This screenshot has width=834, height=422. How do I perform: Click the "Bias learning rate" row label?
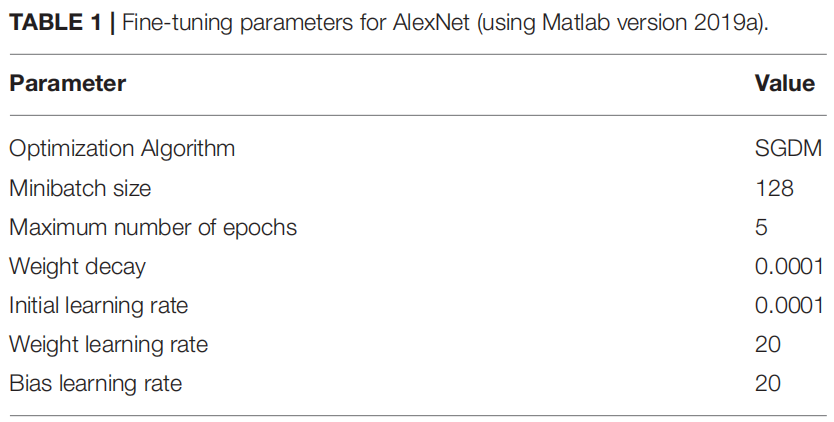96,383
